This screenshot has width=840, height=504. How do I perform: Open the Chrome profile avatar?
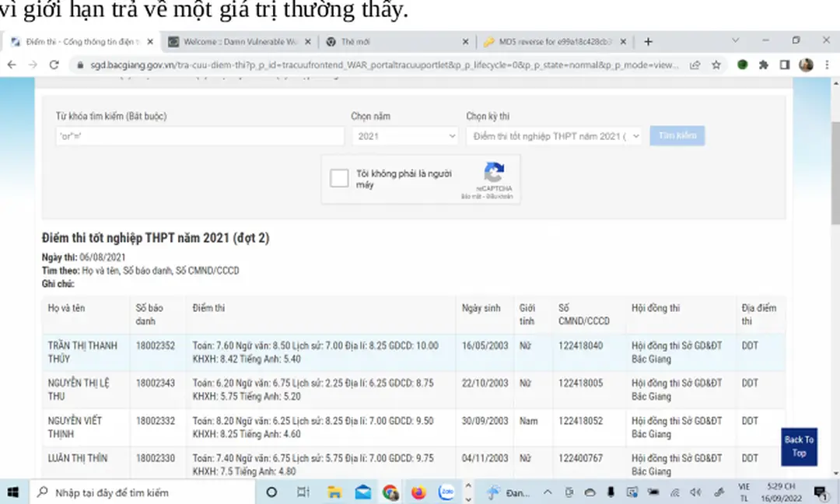click(806, 65)
